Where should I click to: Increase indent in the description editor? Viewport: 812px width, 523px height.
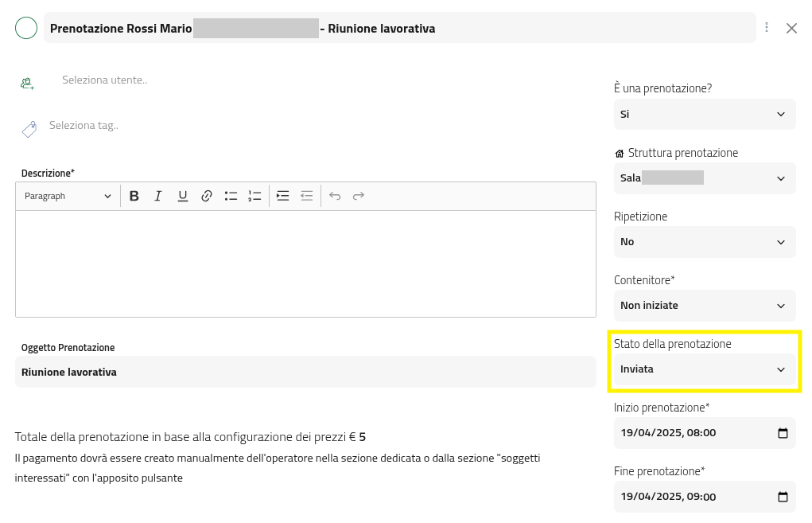tap(282, 196)
